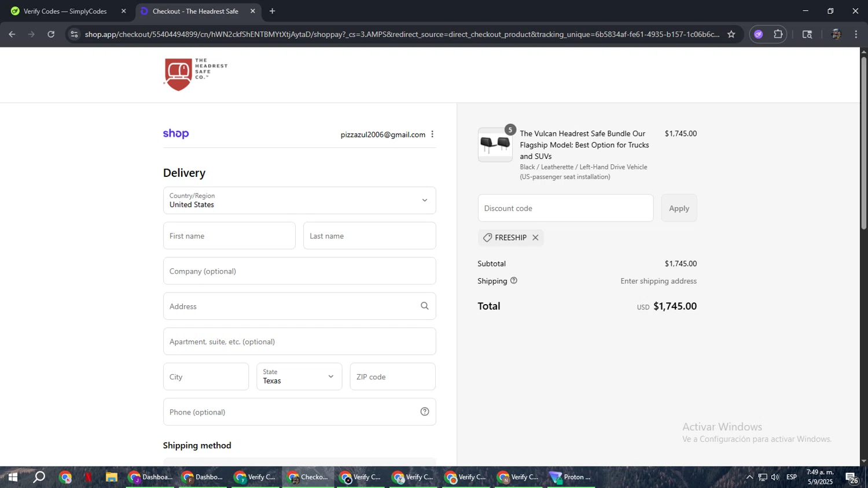Focus the Address input field
This screenshot has width=868, height=488.
pos(299,306)
